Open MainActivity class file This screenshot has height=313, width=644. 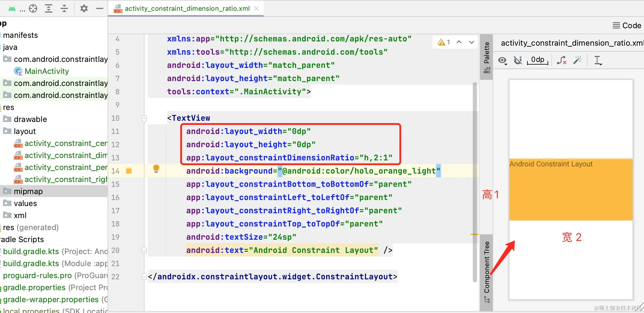[47, 71]
